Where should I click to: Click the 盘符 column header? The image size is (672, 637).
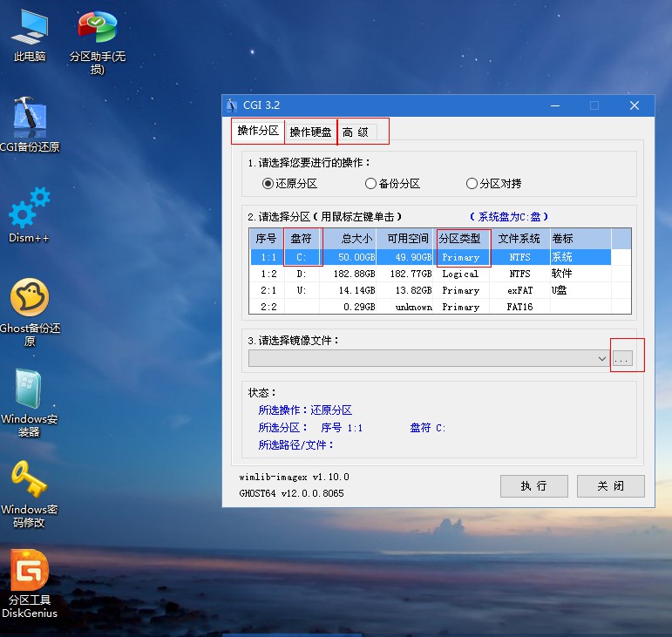(x=302, y=239)
